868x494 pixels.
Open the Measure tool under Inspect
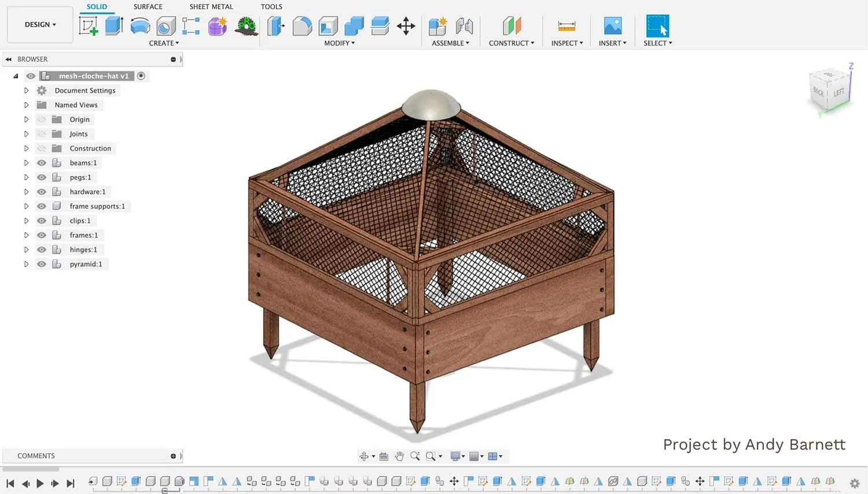[x=566, y=25]
